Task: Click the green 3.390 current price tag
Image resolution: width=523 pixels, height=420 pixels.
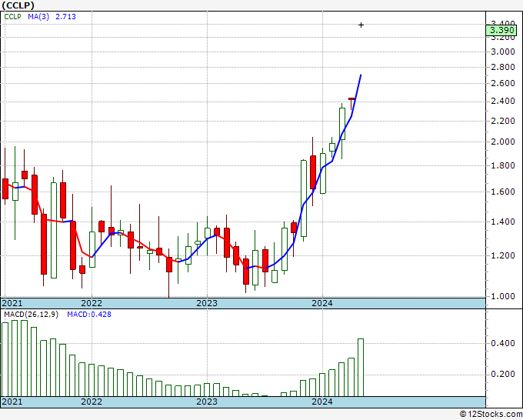Action: click(501, 30)
